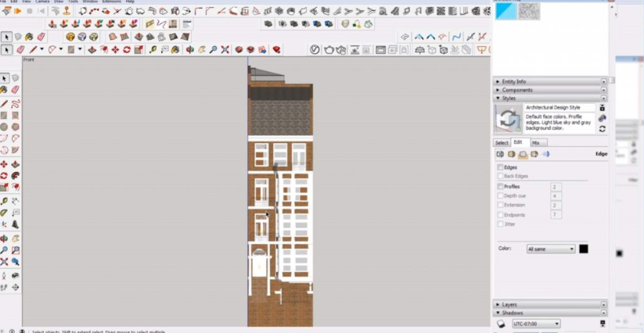Select the Circle tool
644x333 pixels.
pyautogui.click(x=4, y=127)
